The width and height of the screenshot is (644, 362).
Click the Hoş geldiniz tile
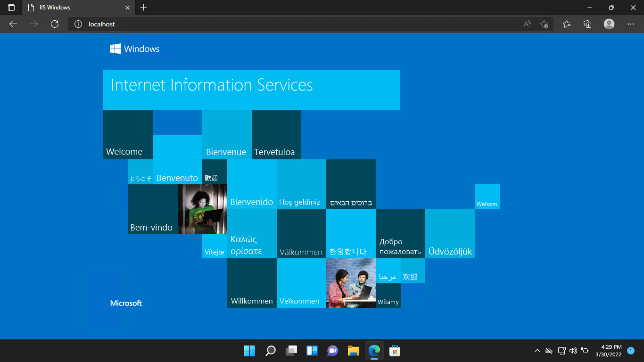(301, 184)
